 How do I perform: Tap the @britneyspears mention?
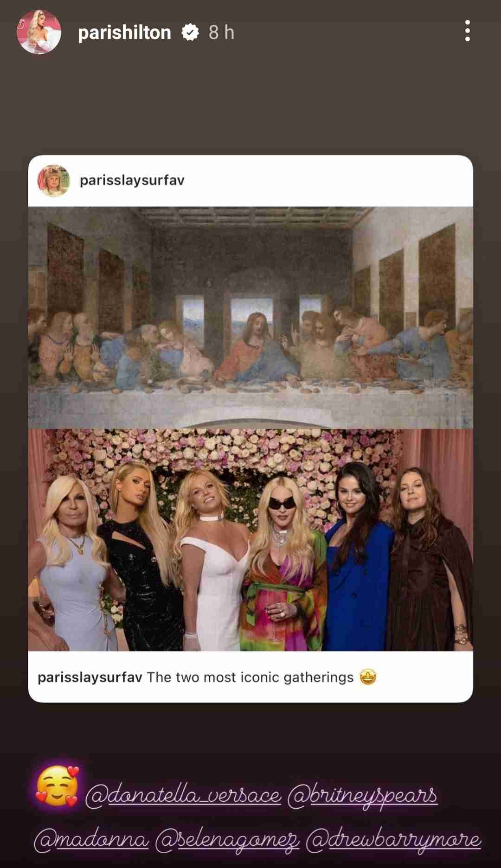pos(363,796)
